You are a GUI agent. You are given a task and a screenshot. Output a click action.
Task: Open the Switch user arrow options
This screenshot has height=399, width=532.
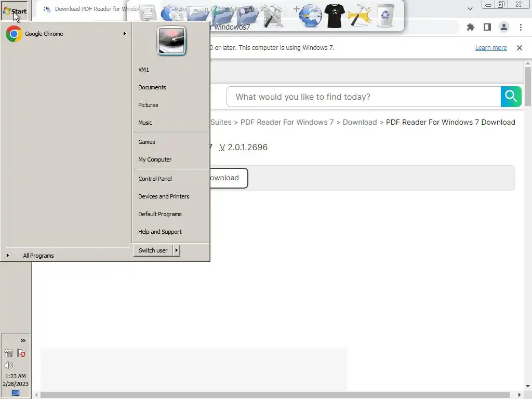click(177, 250)
